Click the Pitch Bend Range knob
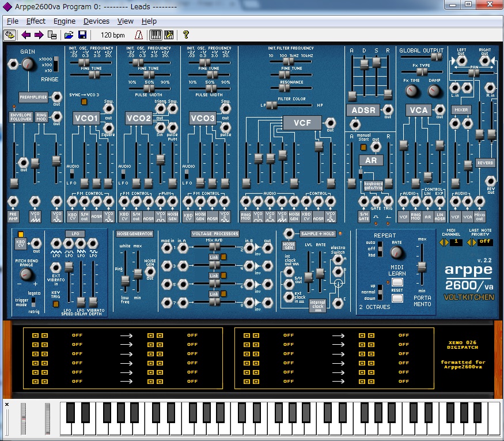504x441 pixels. click(26, 274)
